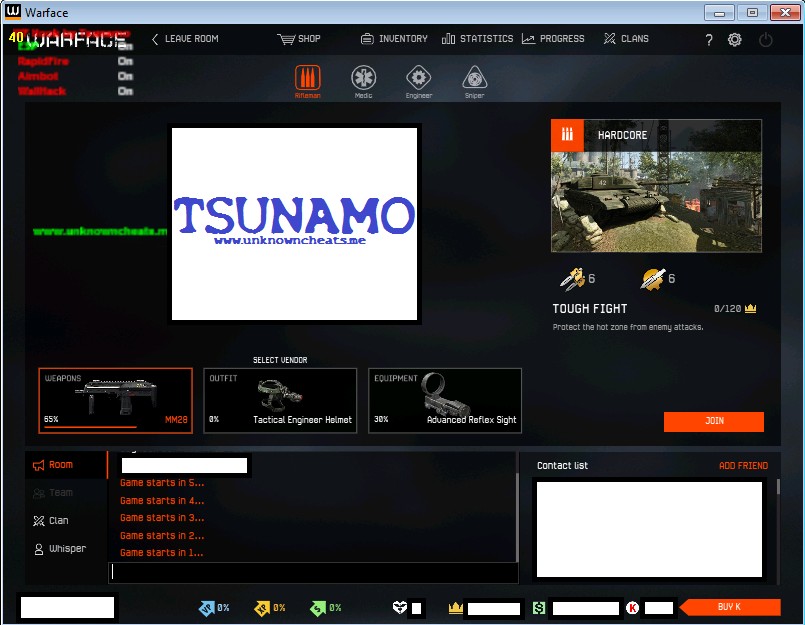Switch to the Room chat tab
Image resolution: width=805 pixels, height=625 pixels.
[x=66, y=465]
